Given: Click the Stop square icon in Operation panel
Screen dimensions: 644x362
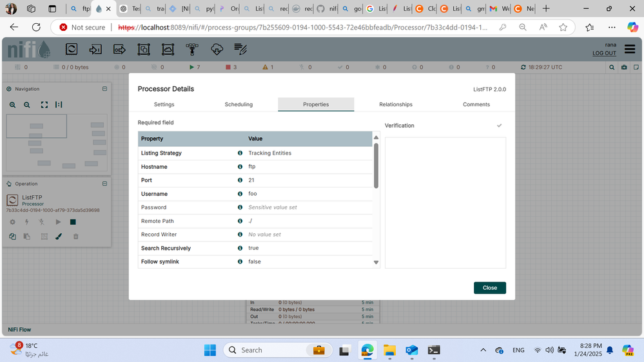Looking at the screenshot, I should [73, 222].
